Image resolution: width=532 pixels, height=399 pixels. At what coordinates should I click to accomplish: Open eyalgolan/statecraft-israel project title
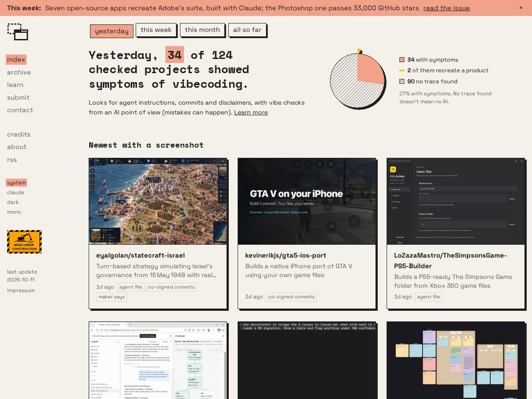[141, 255]
